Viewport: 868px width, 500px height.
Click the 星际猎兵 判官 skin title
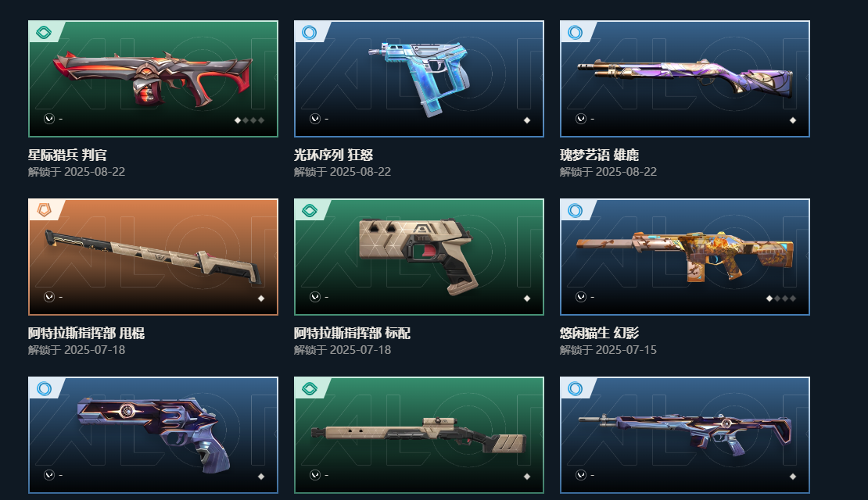tap(67, 155)
